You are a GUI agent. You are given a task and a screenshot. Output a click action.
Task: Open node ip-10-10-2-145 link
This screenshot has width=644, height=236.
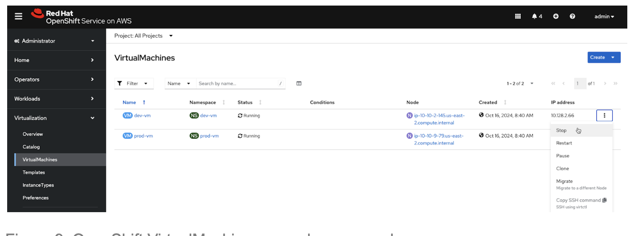pos(439,119)
